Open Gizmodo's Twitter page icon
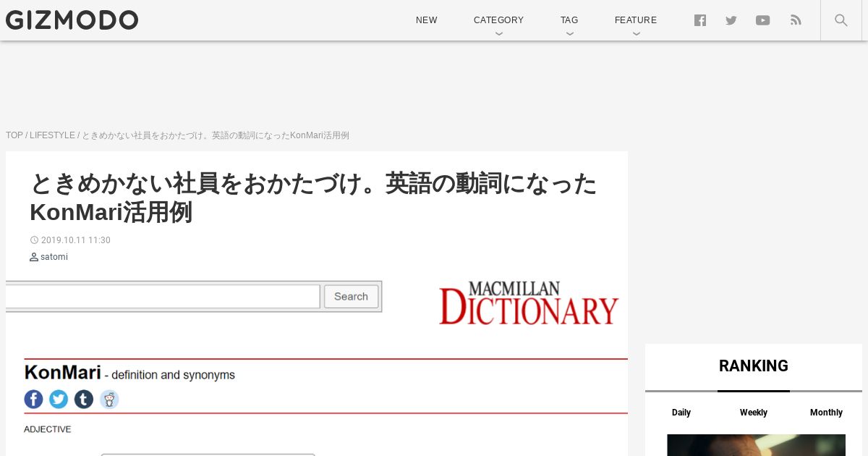Viewport: 868px width, 456px height. click(731, 20)
